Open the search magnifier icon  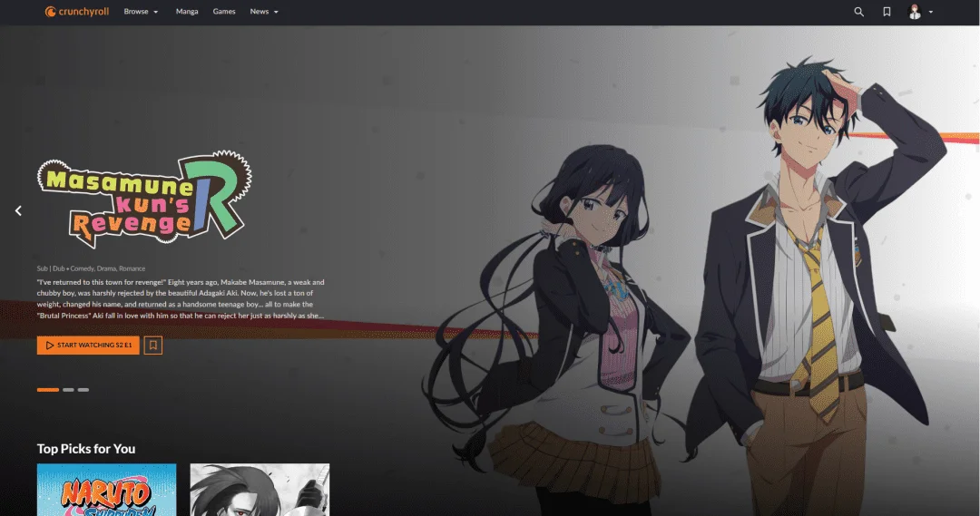coord(858,12)
